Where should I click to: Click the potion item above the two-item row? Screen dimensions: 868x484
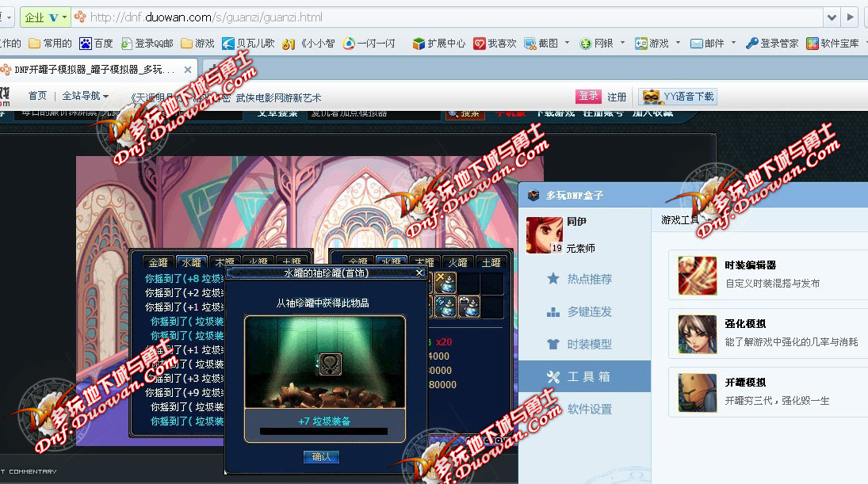(445, 283)
